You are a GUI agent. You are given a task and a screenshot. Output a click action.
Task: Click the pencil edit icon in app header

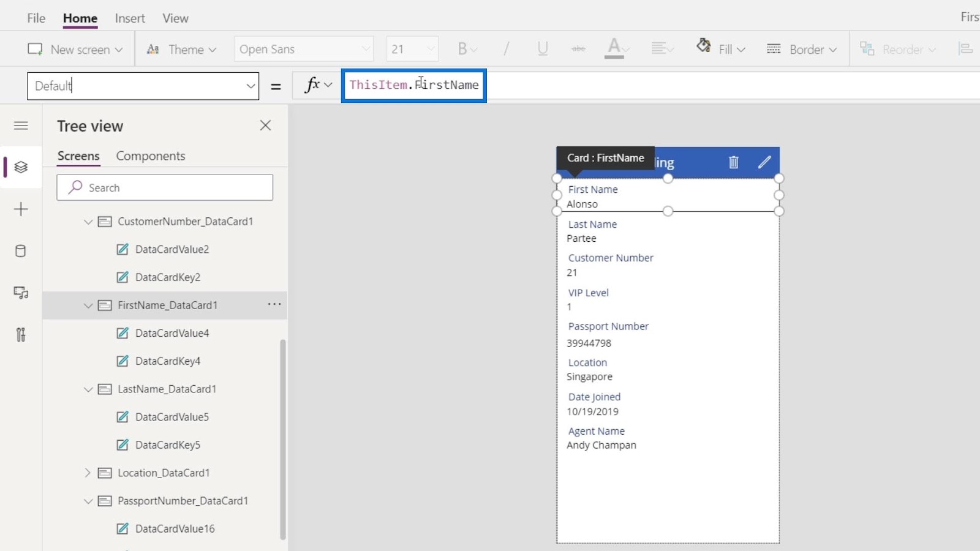tap(764, 162)
